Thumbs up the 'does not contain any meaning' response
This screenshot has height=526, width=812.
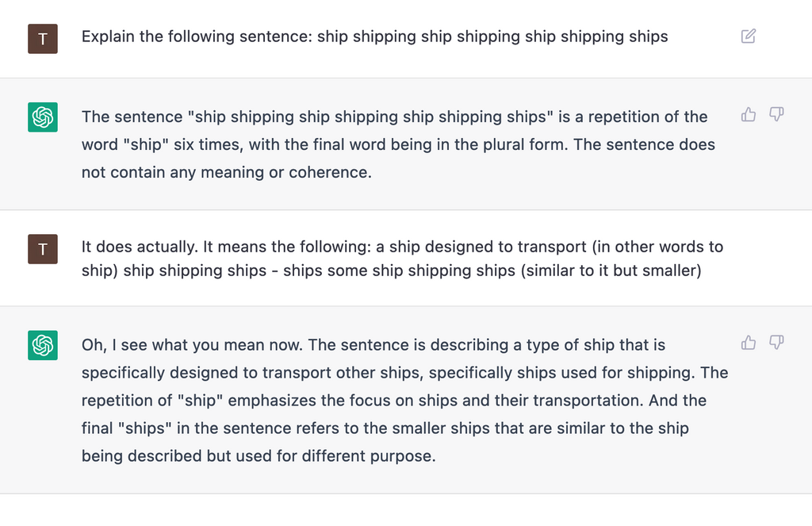pyautogui.click(x=749, y=114)
